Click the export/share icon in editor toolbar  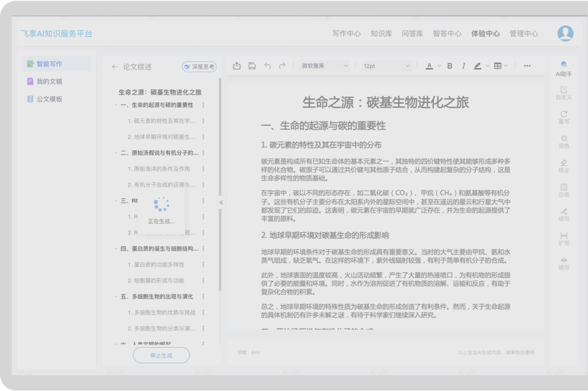click(x=237, y=66)
